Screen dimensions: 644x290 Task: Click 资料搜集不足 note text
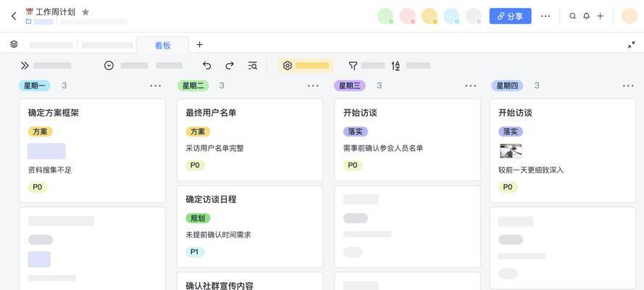coord(50,170)
